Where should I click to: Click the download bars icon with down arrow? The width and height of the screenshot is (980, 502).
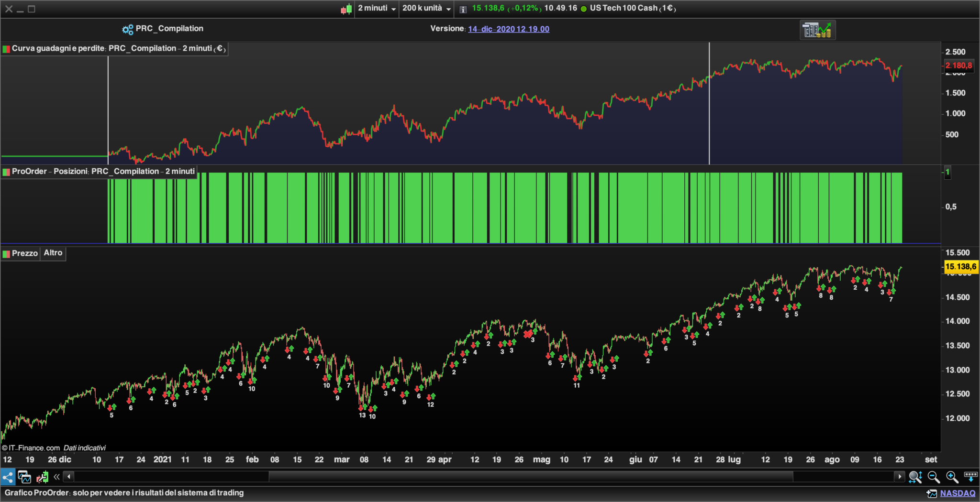(x=970, y=477)
